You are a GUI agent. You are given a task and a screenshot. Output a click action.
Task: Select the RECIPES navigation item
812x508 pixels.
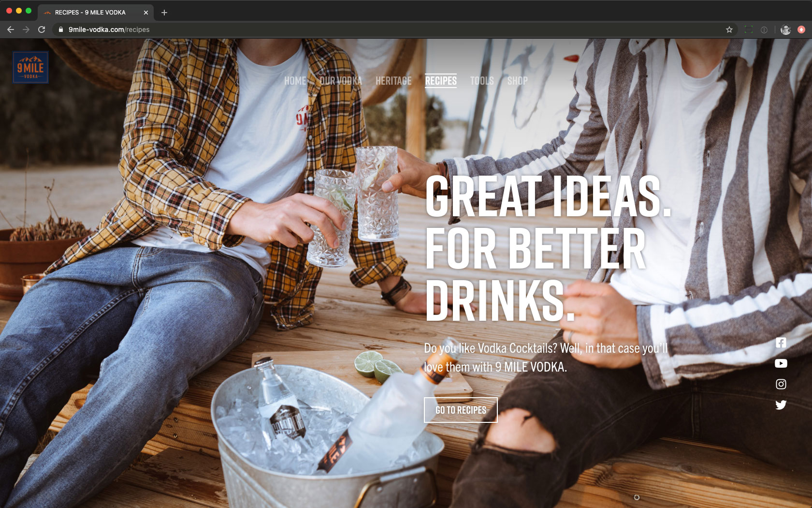coord(441,81)
